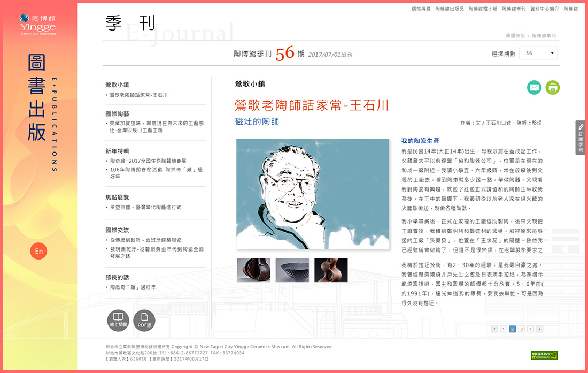The image size is (588, 373).
Task: Click the footer telephone and address line
Action: coord(175,353)
